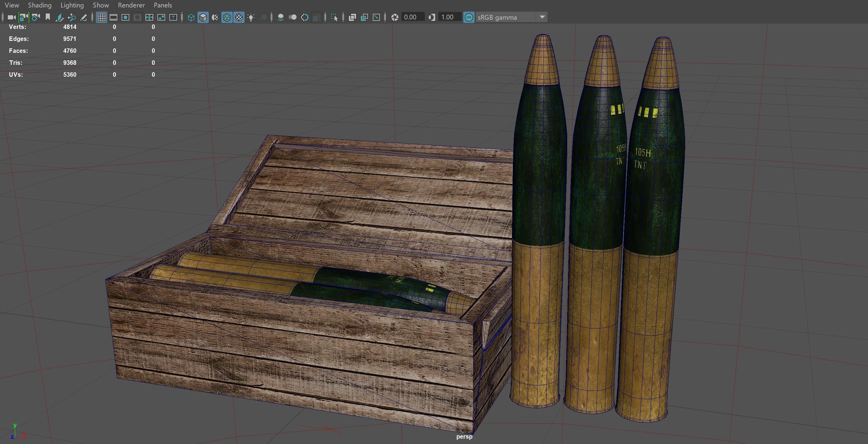Open Camera Attributes with gear camera icon
The image size is (868, 444).
pyautogui.click(x=36, y=17)
